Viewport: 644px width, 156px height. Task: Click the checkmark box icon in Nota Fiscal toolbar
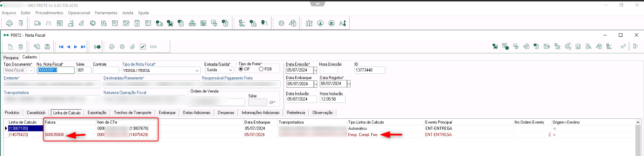pos(143,46)
